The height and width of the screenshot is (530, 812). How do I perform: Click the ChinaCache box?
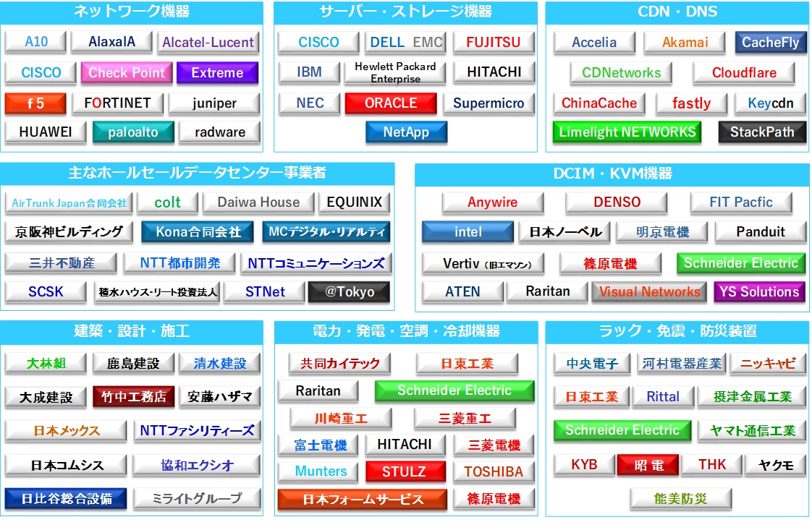[x=599, y=103]
